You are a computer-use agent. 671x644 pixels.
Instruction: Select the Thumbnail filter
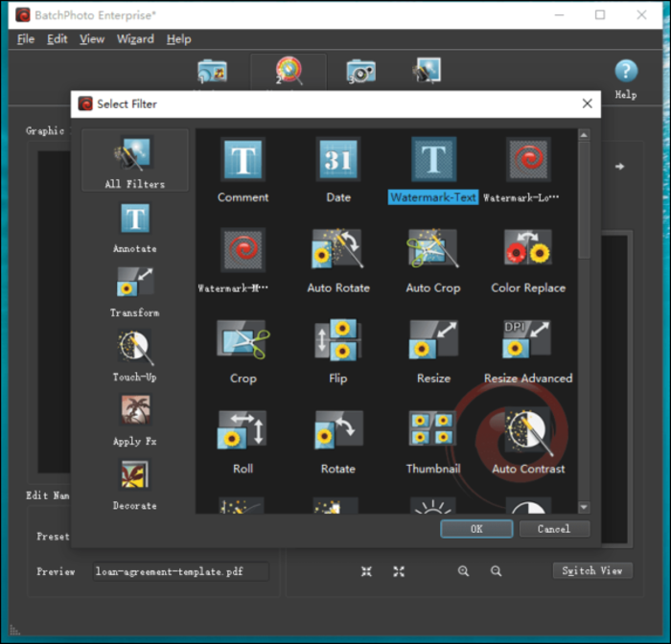(x=432, y=429)
